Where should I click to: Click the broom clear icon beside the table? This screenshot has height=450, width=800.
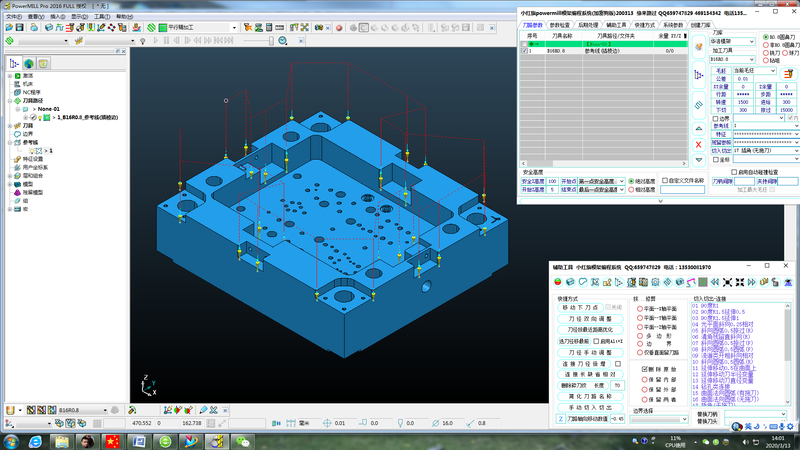point(698,47)
